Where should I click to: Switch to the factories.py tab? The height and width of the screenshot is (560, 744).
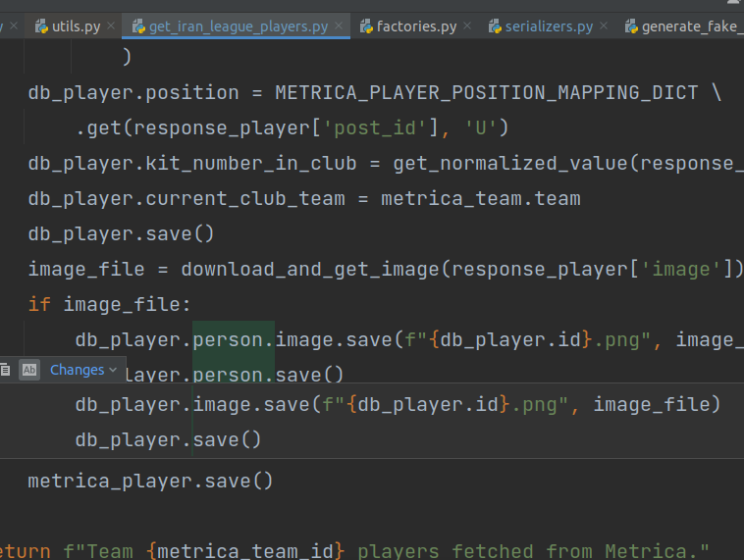(416, 26)
